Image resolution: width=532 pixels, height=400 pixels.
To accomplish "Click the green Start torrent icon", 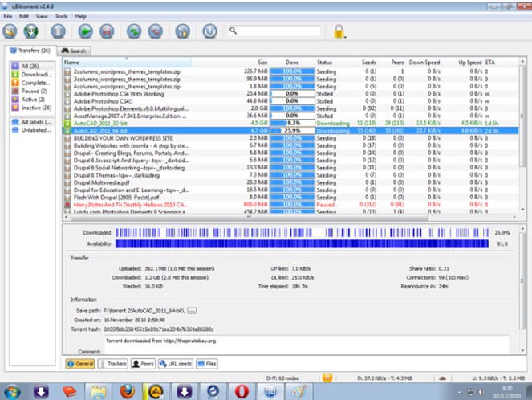I will tap(86, 31).
